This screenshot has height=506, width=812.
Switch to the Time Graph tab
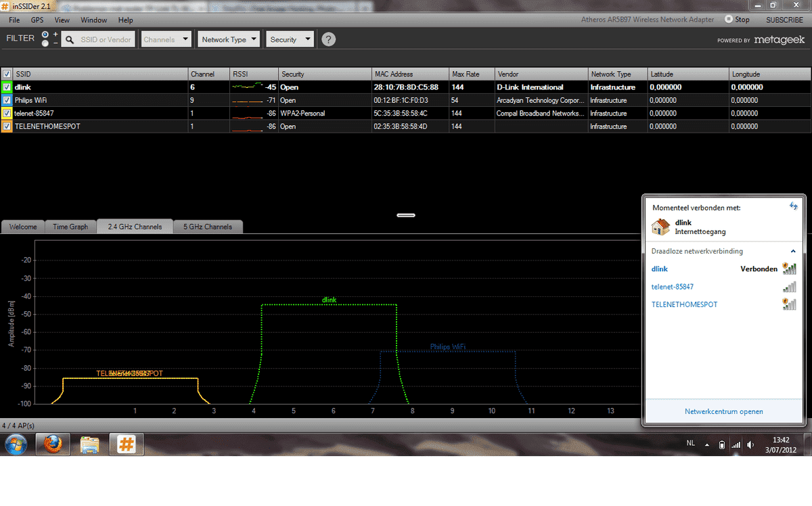70,227
